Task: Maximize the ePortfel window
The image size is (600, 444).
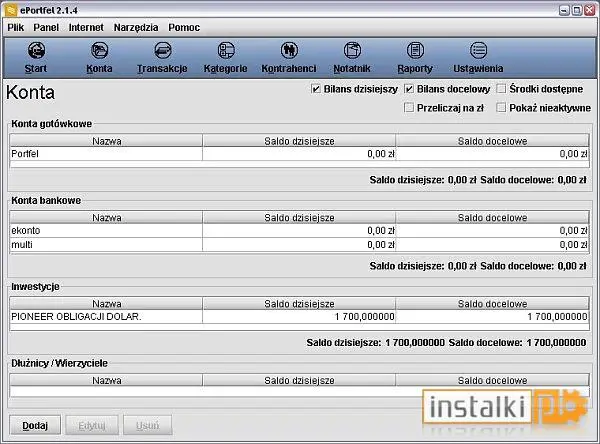Action: click(577, 10)
